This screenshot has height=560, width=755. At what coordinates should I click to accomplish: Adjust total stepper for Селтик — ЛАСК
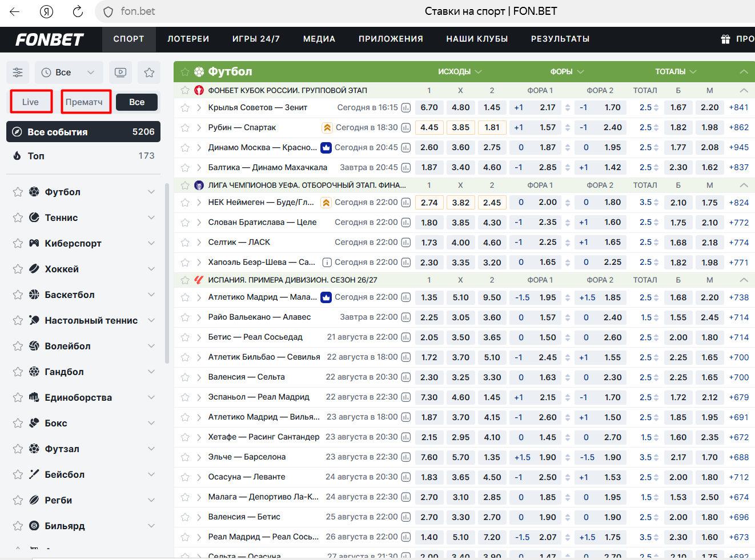click(x=656, y=242)
